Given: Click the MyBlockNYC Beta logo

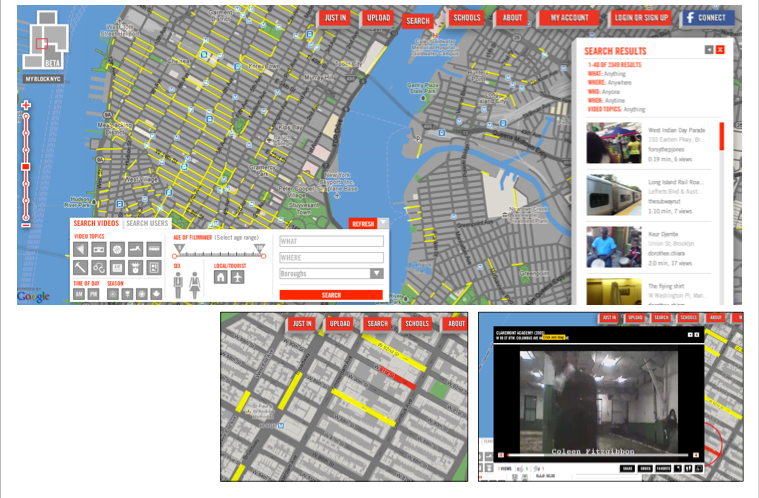Looking at the screenshot, I should coord(45,40).
